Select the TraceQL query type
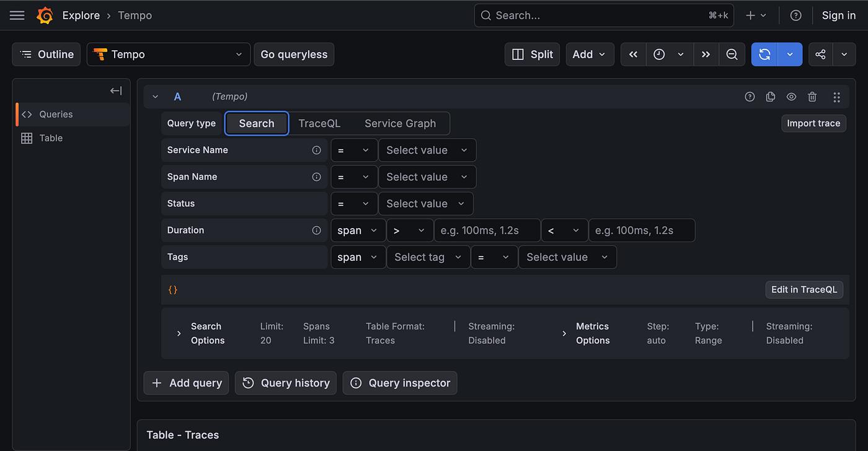Image resolution: width=868 pixels, height=451 pixels. [319, 123]
